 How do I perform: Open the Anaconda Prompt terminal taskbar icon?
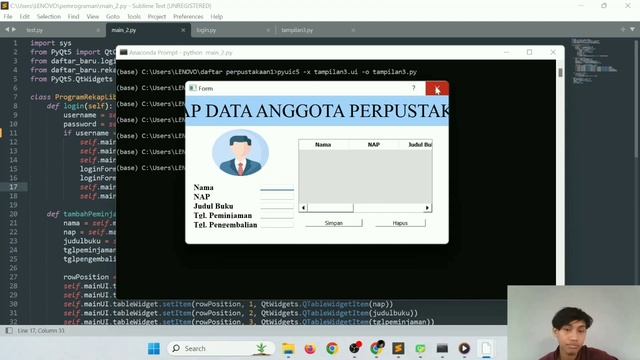442,348
